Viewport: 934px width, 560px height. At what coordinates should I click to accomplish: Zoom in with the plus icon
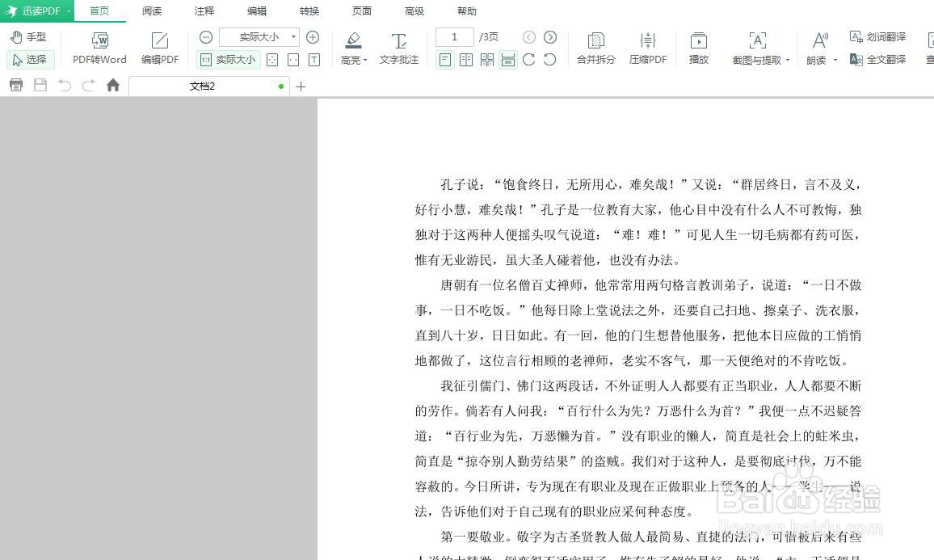pos(313,37)
